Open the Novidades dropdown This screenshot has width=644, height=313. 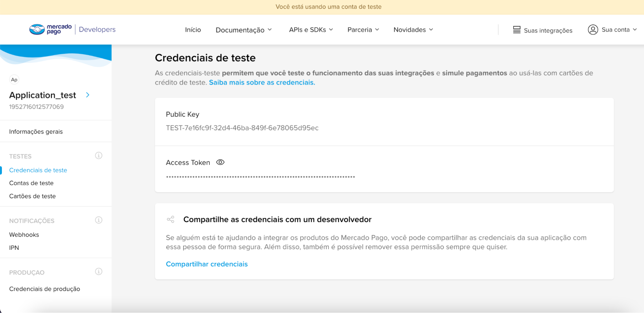click(x=413, y=30)
